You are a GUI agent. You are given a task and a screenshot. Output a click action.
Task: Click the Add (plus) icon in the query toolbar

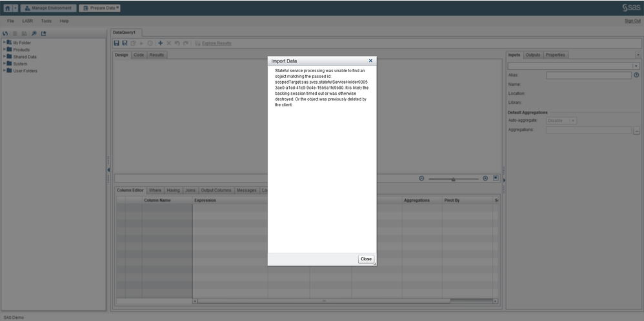coord(160,43)
